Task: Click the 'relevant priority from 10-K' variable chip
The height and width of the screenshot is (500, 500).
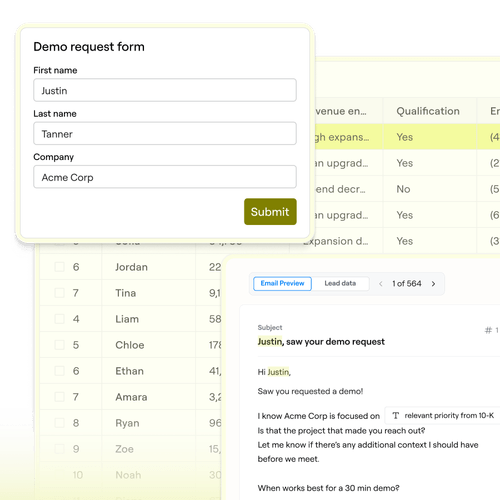Action: [x=443, y=415]
